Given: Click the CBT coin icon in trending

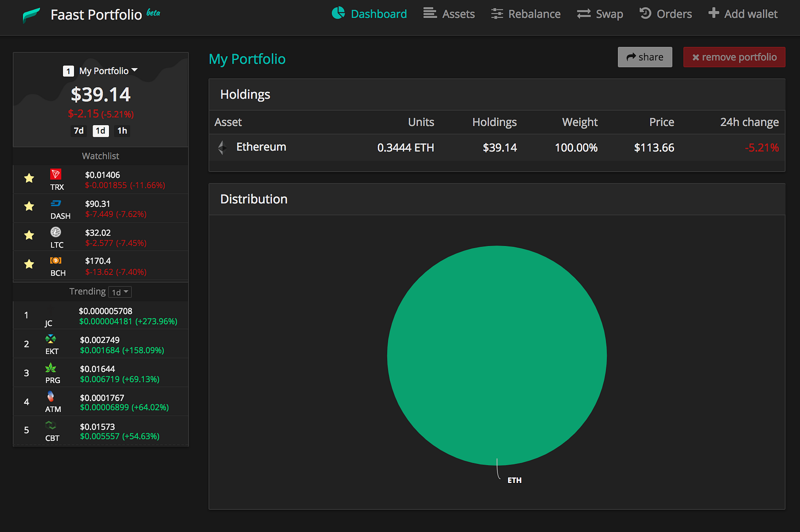Looking at the screenshot, I should (x=50, y=425).
